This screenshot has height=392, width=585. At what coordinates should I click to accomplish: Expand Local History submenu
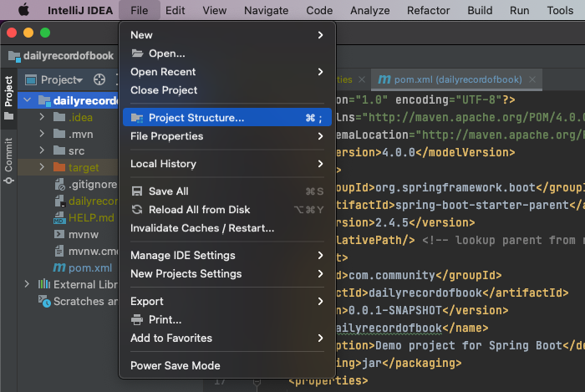pos(226,164)
